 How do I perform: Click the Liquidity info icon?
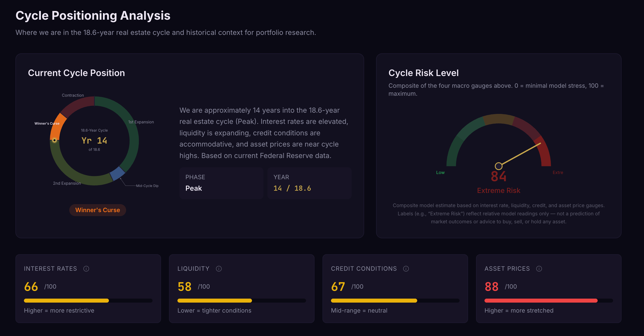pos(219,269)
